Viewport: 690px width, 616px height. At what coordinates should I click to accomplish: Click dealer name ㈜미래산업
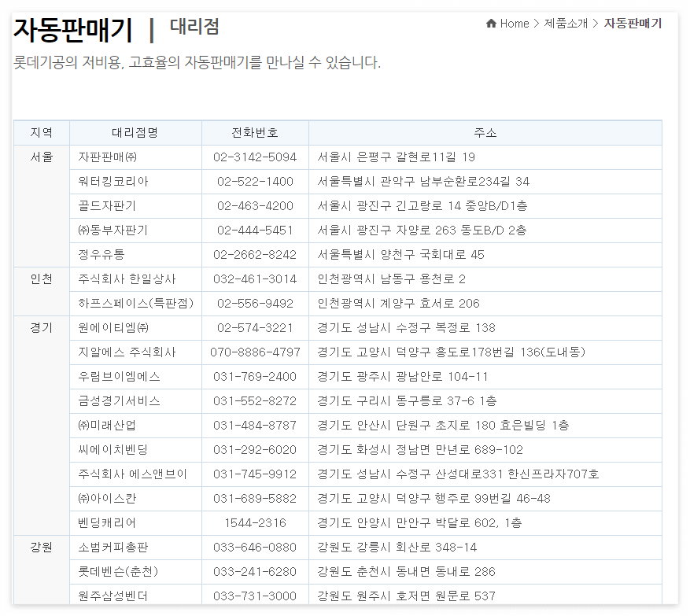coord(107,426)
